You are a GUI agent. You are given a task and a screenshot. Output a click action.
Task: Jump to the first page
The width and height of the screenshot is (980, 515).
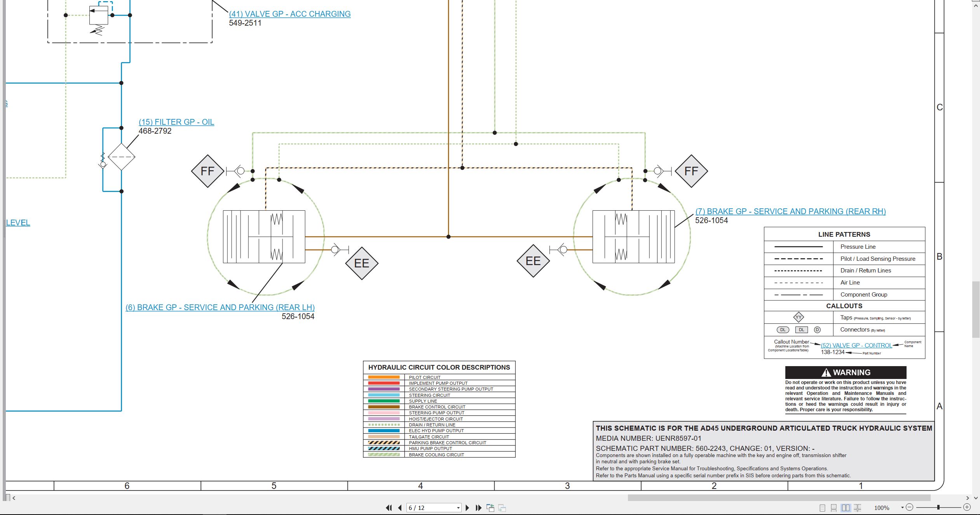pyautogui.click(x=389, y=508)
